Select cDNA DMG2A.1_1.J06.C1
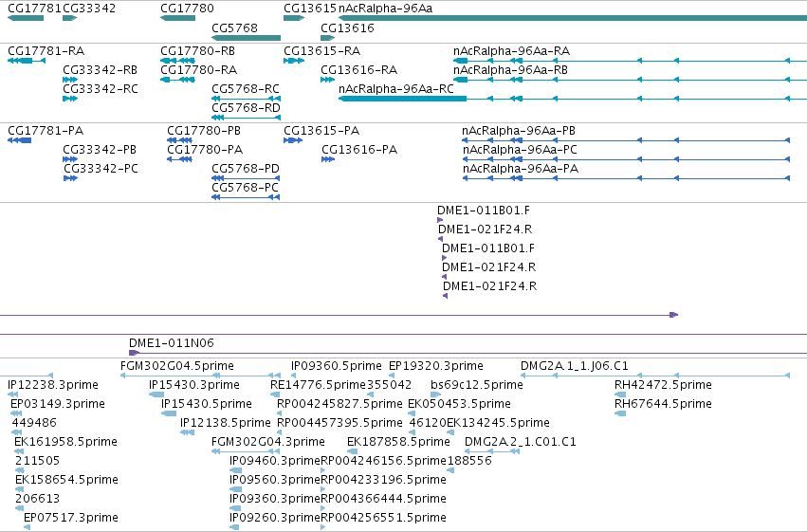 tap(575, 366)
